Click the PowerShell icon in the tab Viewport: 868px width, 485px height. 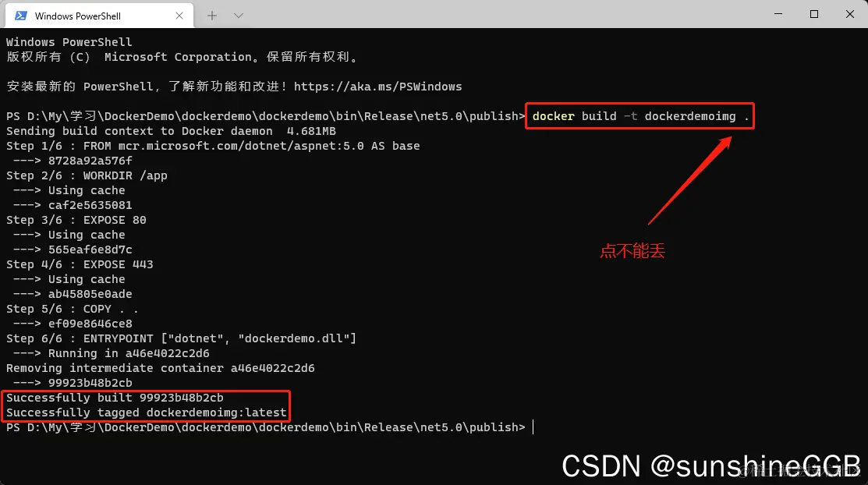pos(21,16)
